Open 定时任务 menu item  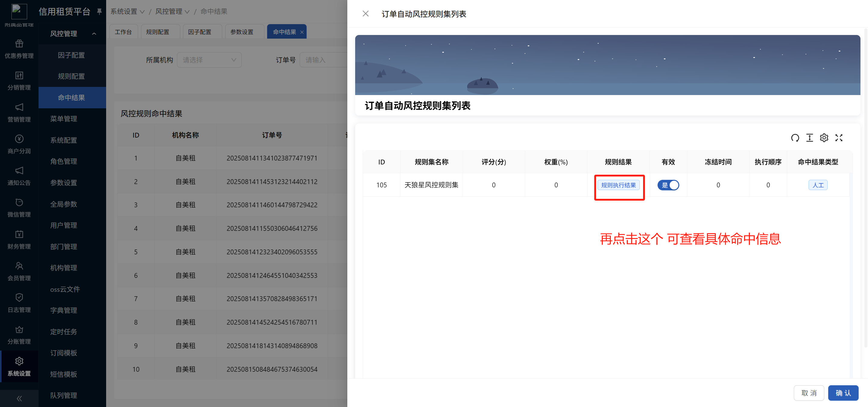pyautogui.click(x=64, y=332)
